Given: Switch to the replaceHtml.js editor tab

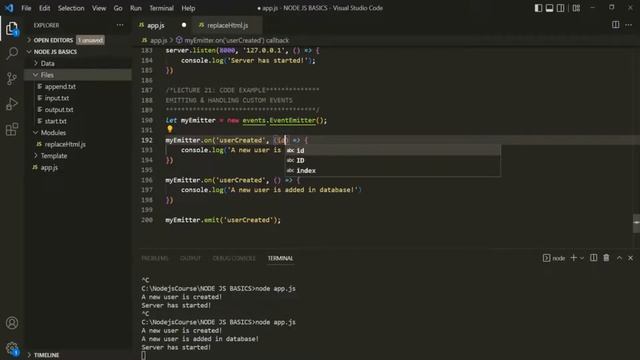Looking at the screenshot, I should pos(227,25).
